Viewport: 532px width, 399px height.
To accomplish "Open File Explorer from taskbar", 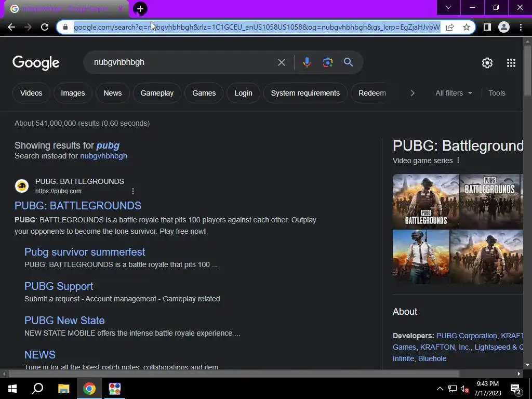I will pos(63,389).
